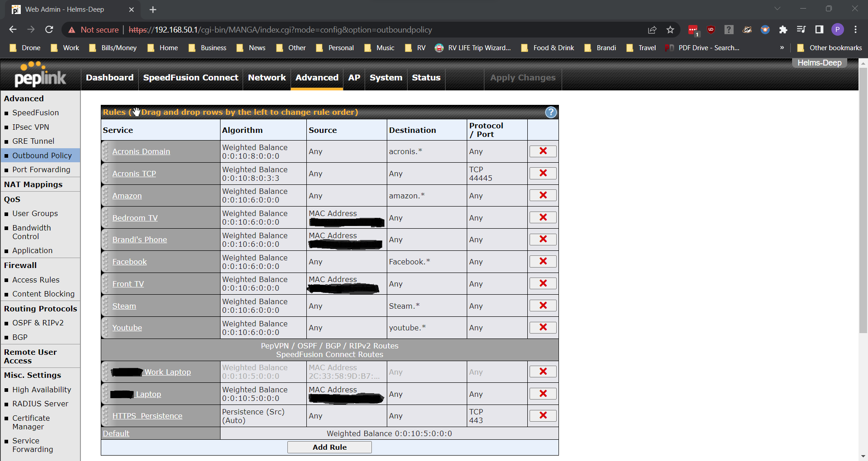The height and width of the screenshot is (461, 868).
Task: Open the Default rule link
Action: pyautogui.click(x=116, y=434)
